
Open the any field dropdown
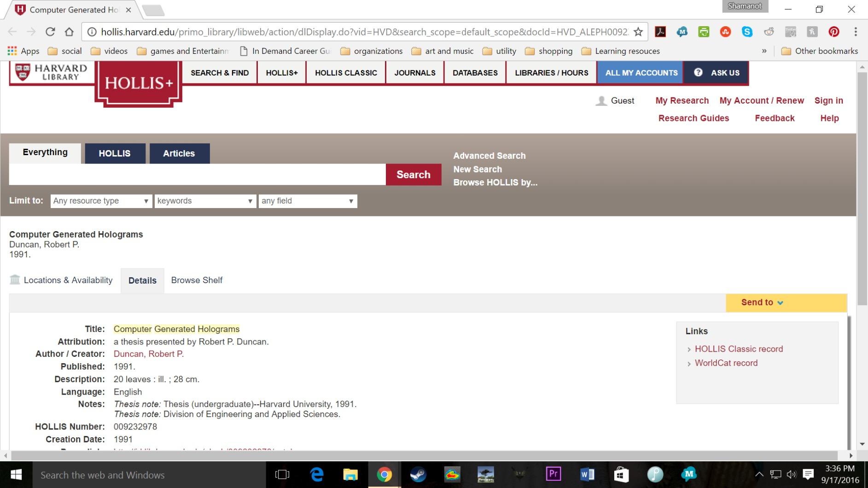click(x=308, y=201)
